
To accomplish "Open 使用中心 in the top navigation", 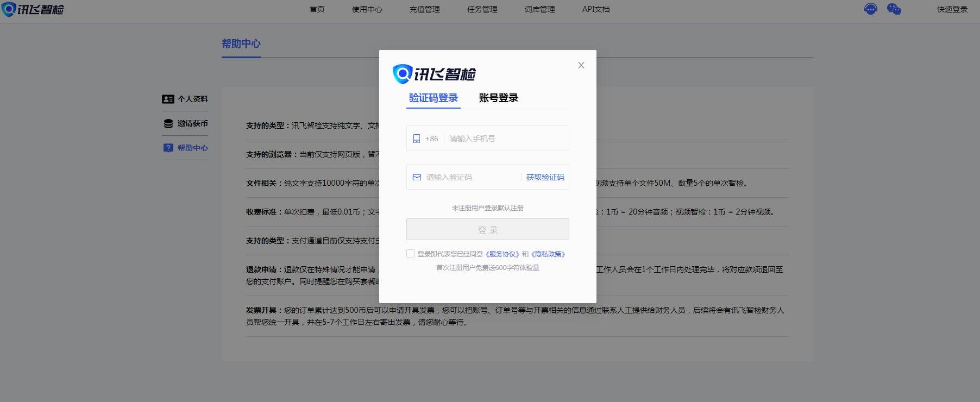I will 367,9.
